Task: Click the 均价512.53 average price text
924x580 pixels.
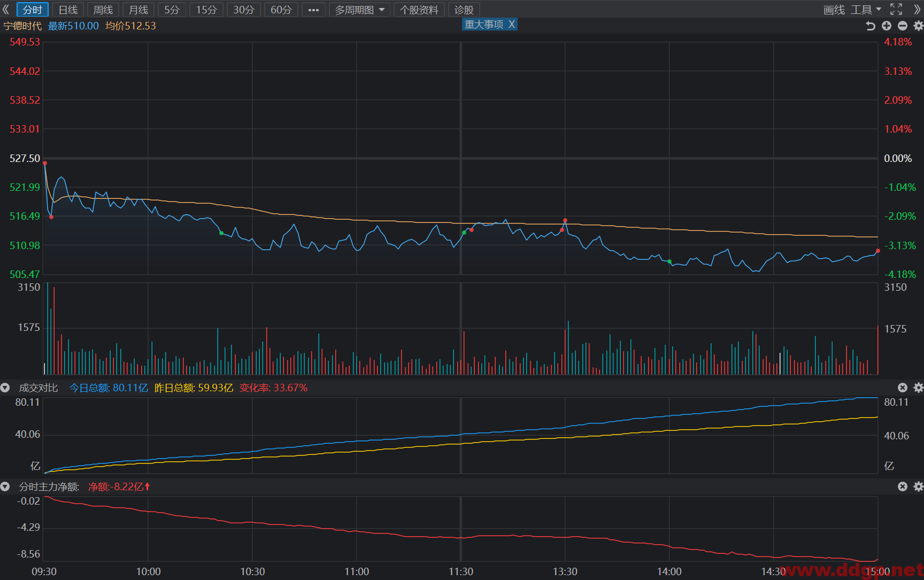Action: [x=130, y=26]
